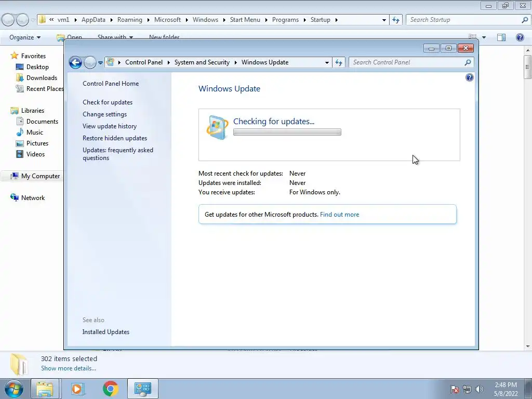Viewport: 532px width, 399px height.
Task: Open Installed Updates link
Action: click(106, 332)
